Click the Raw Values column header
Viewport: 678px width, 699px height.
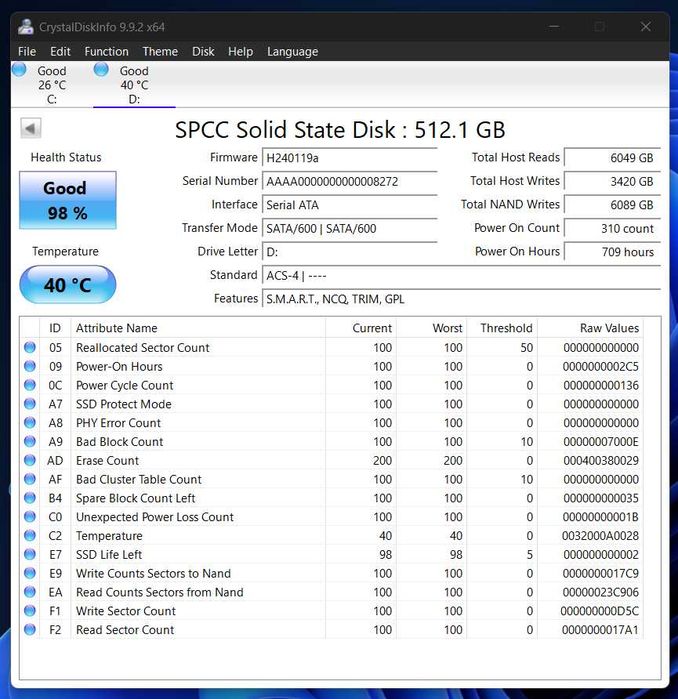click(590, 328)
